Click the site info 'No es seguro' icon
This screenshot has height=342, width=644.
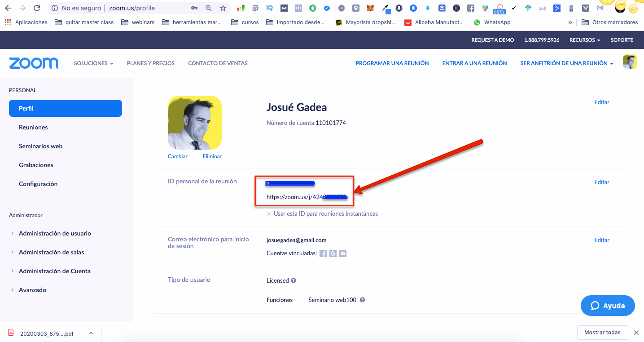[x=54, y=8]
